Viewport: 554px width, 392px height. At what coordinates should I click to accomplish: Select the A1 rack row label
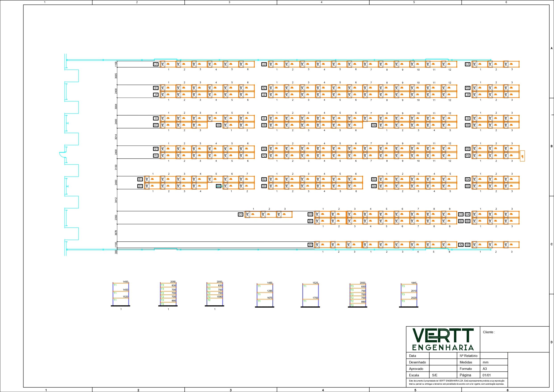coord(311,245)
